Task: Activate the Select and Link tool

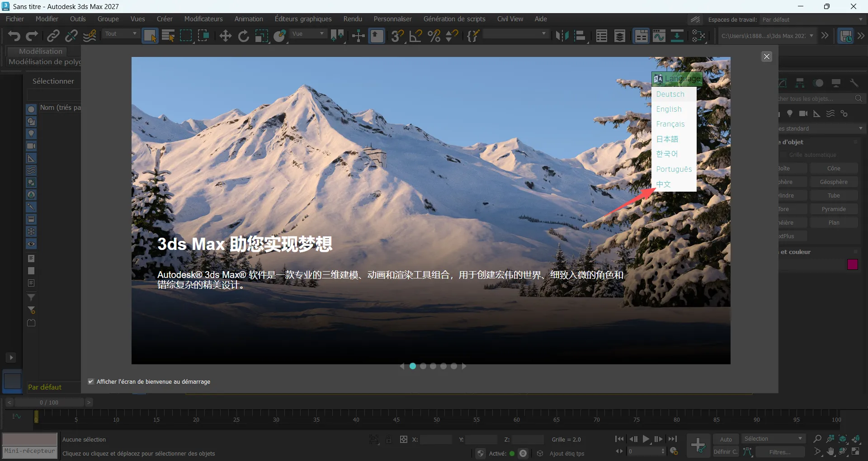Action: [x=53, y=36]
